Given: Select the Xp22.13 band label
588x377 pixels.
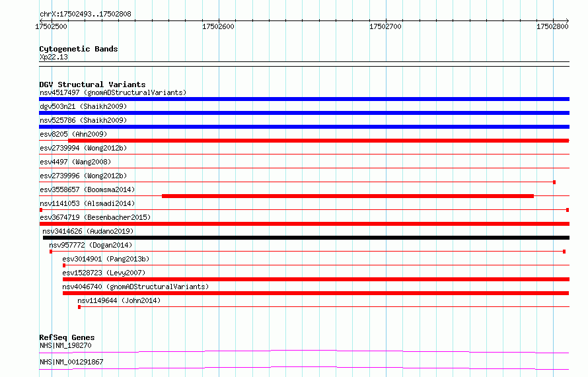Looking at the screenshot, I should coord(54,57).
